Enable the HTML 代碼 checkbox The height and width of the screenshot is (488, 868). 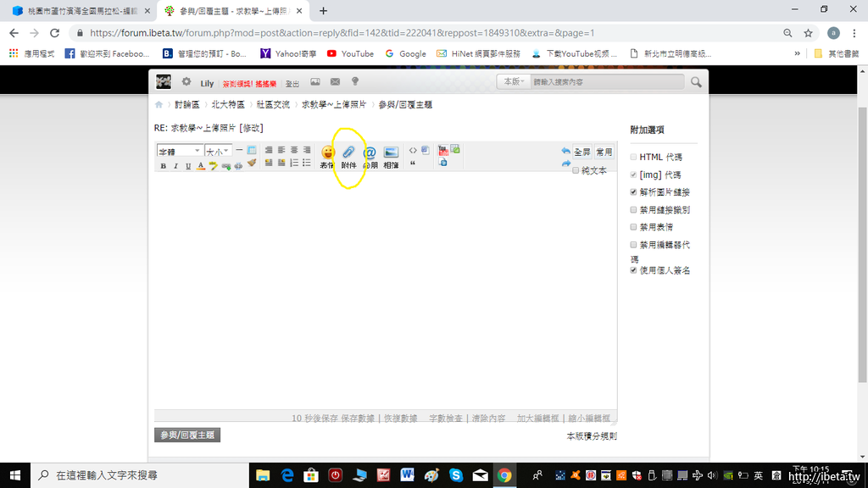[x=633, y=158]
